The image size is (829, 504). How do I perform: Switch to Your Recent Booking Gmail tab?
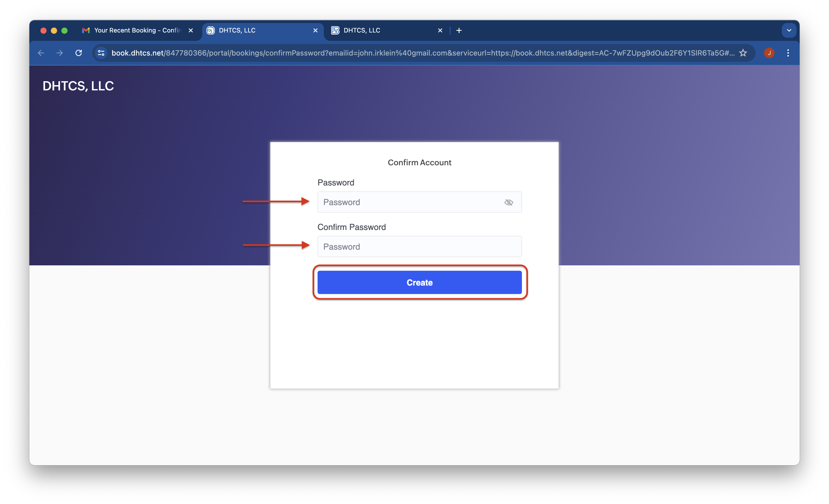click(x=135, y=30)
